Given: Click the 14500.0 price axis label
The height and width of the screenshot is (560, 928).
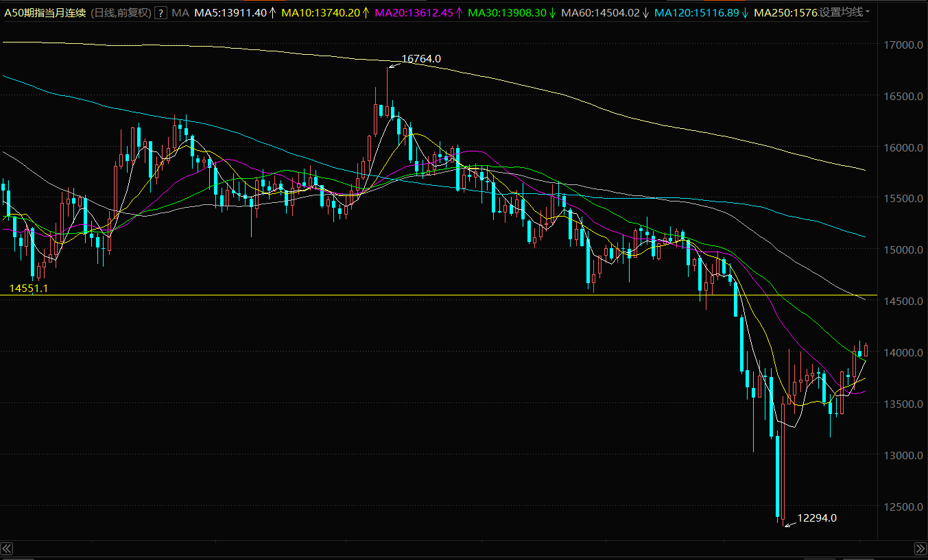Looking at the screenshot, I should pyautogui.click(x=902, y=301).
